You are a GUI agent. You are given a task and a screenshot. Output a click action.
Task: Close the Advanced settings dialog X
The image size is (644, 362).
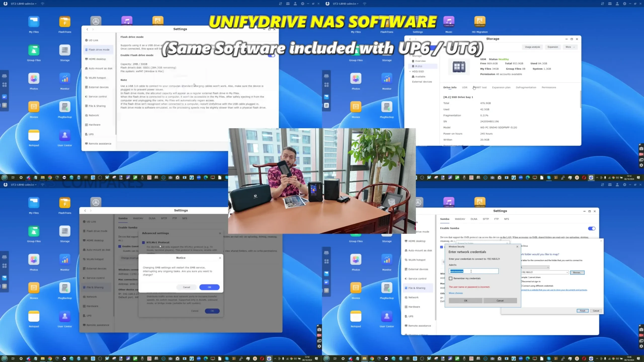[220, 233]
